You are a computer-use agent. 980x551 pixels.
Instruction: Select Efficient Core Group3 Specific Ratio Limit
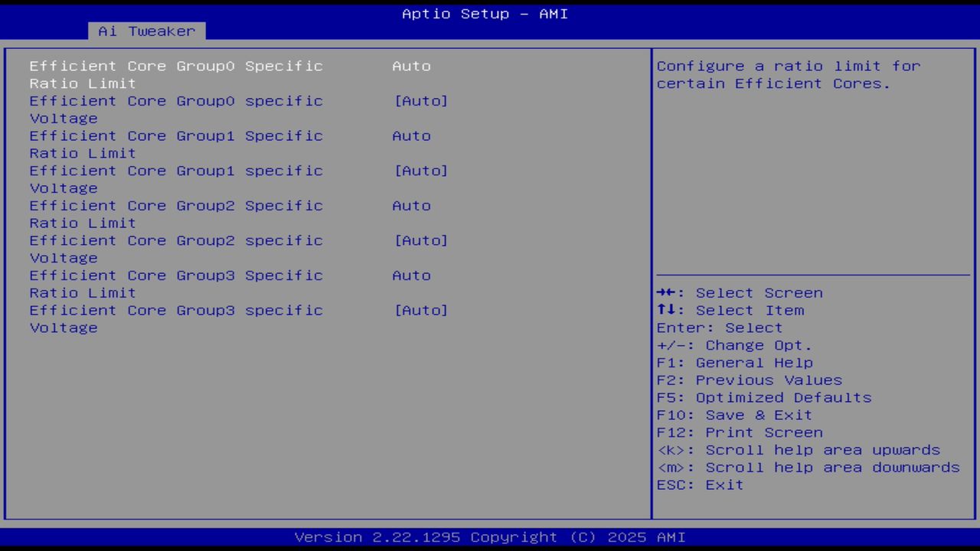tap(176, 284)
